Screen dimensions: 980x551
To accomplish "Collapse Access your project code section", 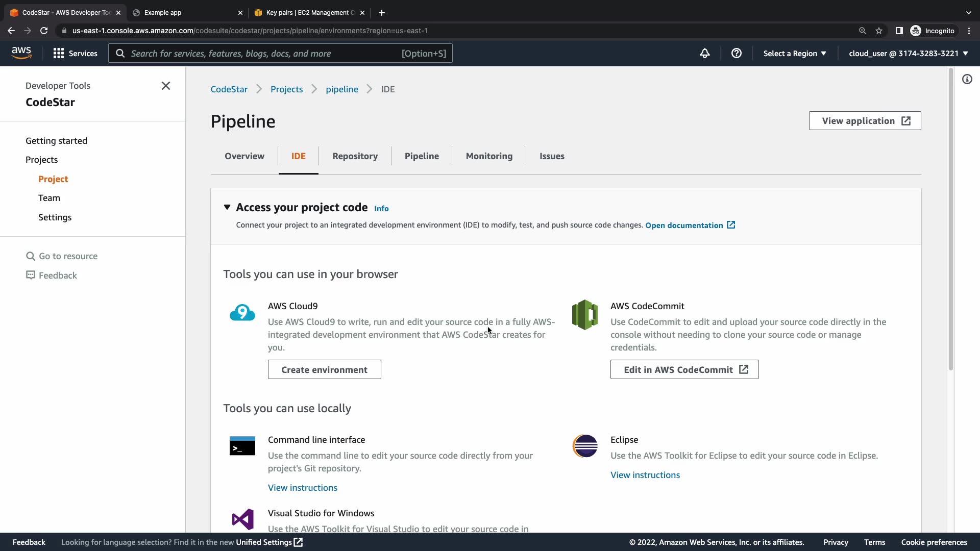I will 227,207.
